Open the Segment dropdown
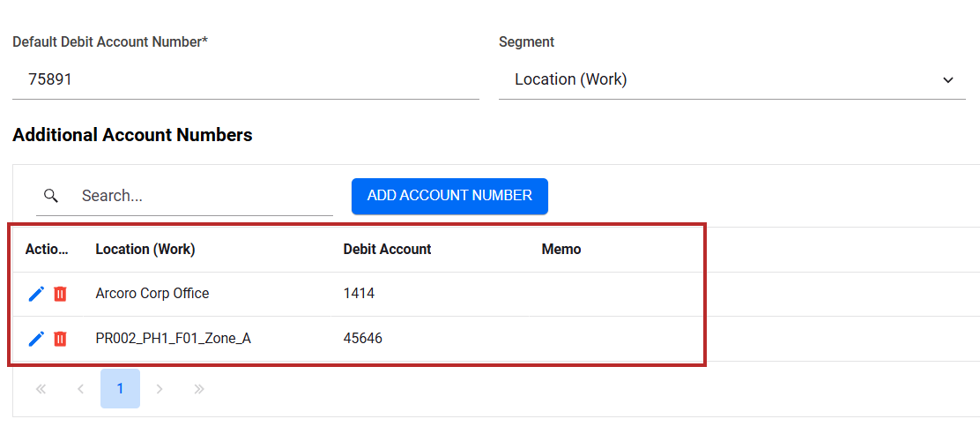The width and height of the screenshot is (980, 434). (731, 80)
